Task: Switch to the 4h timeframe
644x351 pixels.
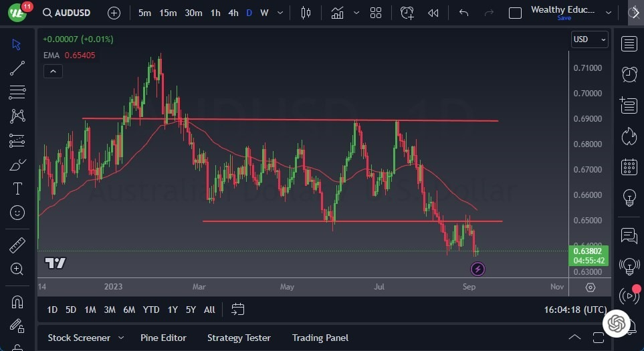Action: [233, 13]
